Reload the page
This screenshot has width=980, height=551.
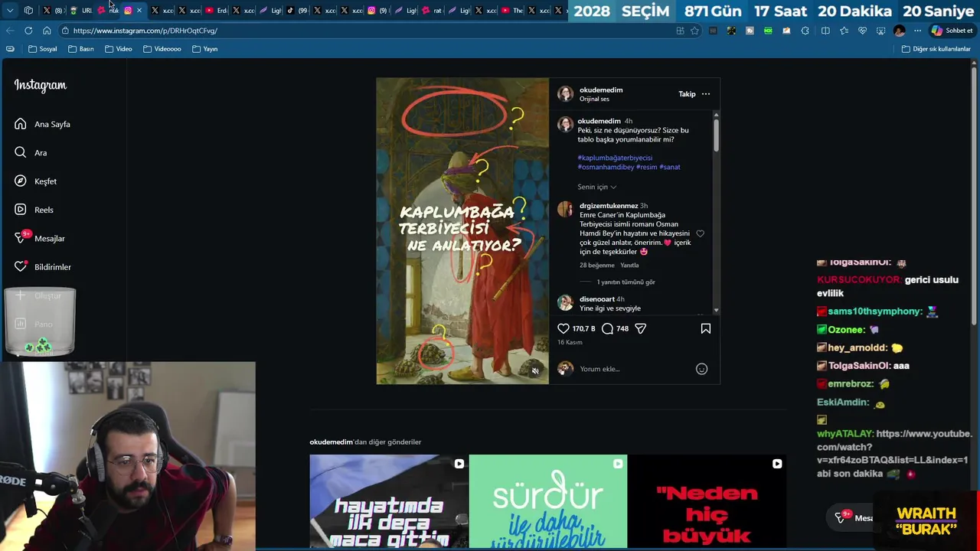(x=28, y=31)
